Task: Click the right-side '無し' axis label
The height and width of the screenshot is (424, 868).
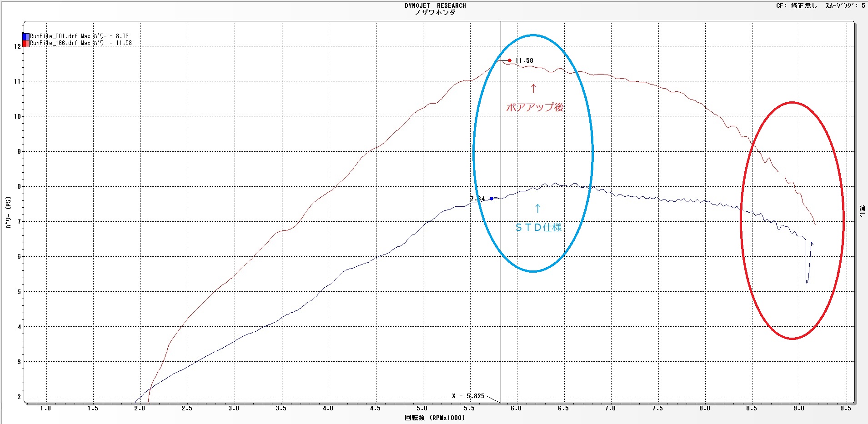Action: (862, 211)
